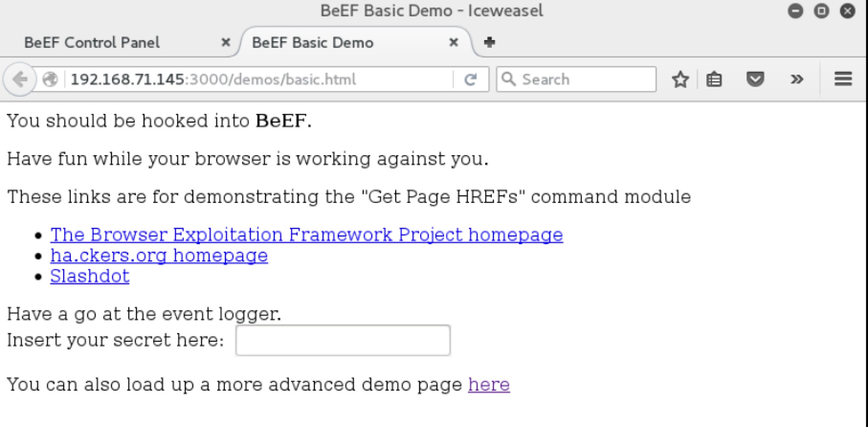Click the secret input field
Viewport: 868px width, 427px height.
[x=343, y=340]
